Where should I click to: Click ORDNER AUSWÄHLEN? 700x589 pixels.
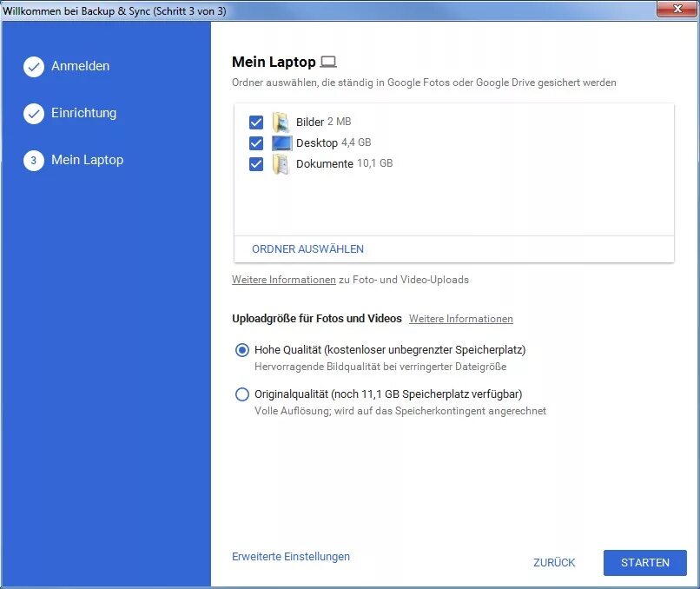click(307, 249)
